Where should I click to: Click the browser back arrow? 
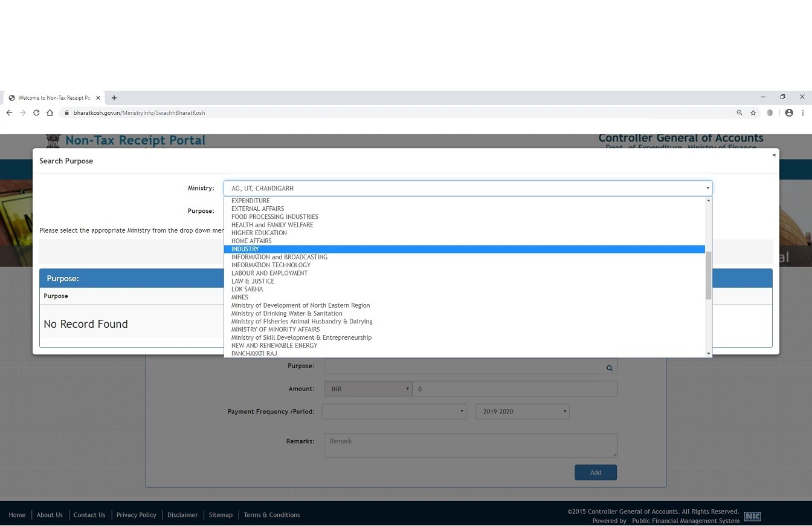(9, 113)
